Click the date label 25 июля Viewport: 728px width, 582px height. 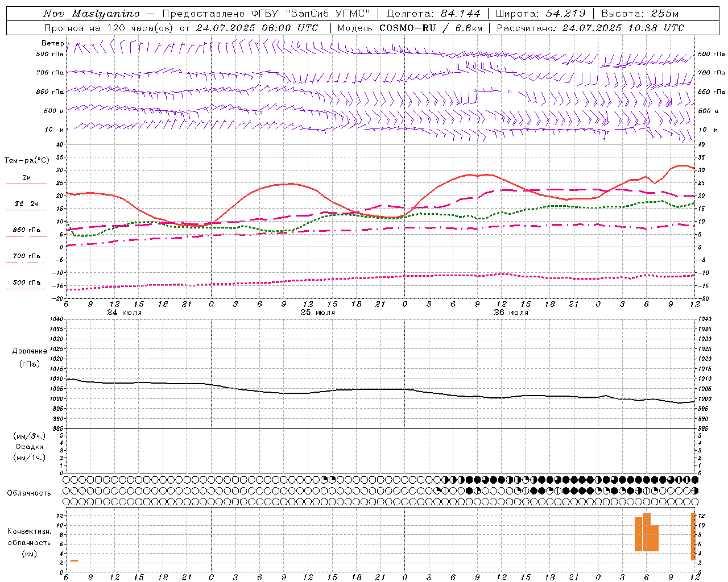[x=318, y=313]
